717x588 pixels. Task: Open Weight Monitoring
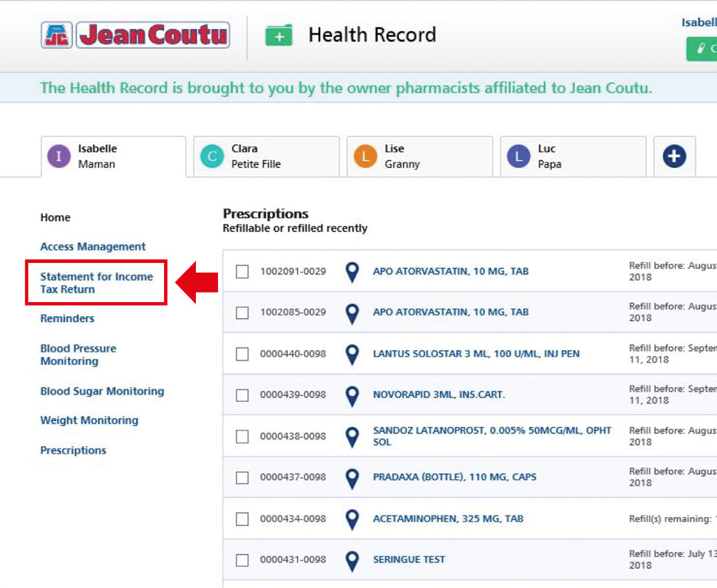[89, 420]
